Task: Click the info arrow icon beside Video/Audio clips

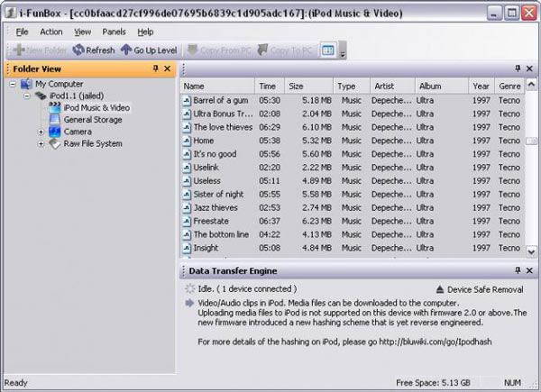Action: point(189,303)
